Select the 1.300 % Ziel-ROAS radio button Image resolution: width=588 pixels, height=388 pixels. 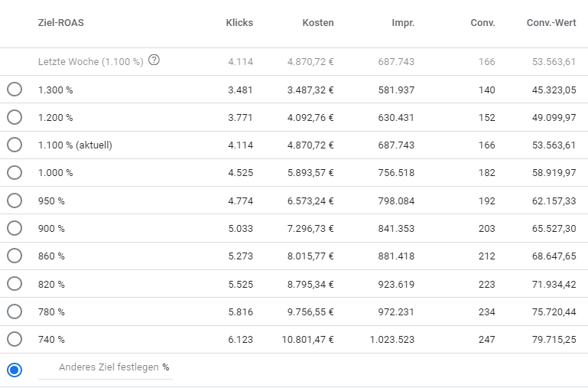(x=15, y=90)
